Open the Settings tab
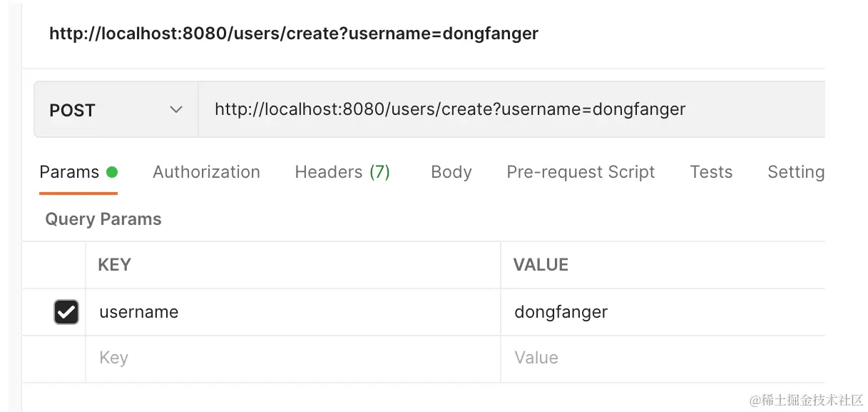 tap(795, 172)
